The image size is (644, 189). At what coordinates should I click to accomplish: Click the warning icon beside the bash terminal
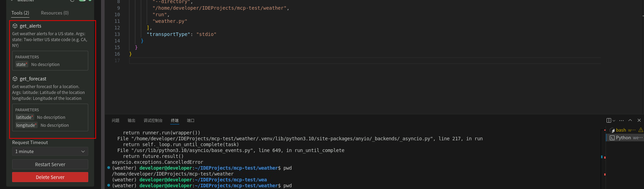pyautogui.click(x=641, y=130)
